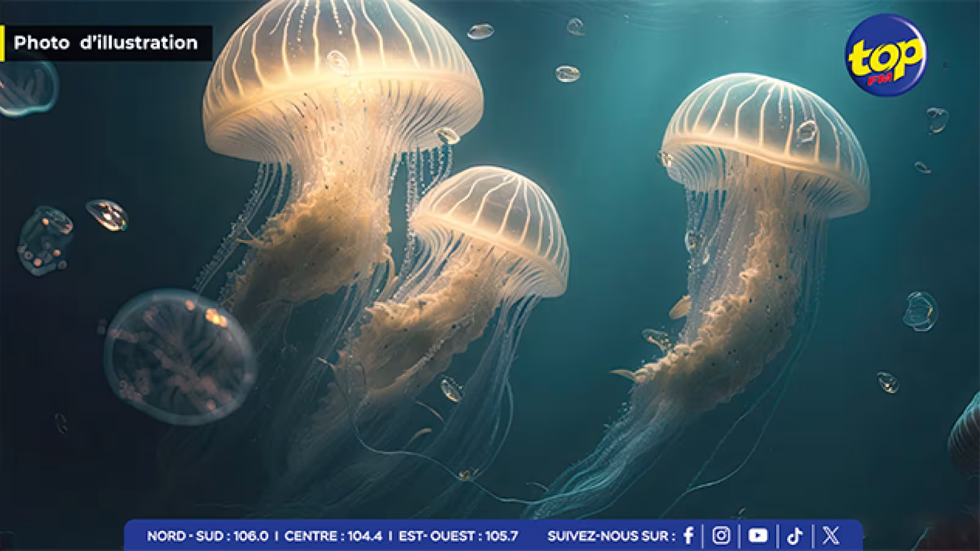
Task: Open the Facebook icon in the footer bar
Action: [688, 536]
